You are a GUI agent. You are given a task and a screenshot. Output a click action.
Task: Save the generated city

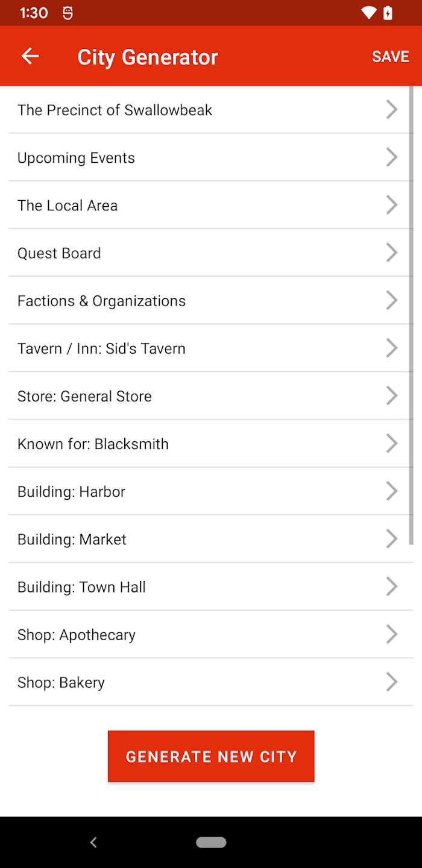click(x=391, y=57)
